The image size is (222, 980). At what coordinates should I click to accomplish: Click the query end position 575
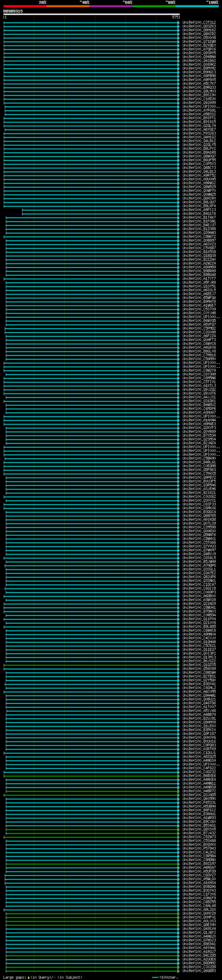[x=175, y=17]
